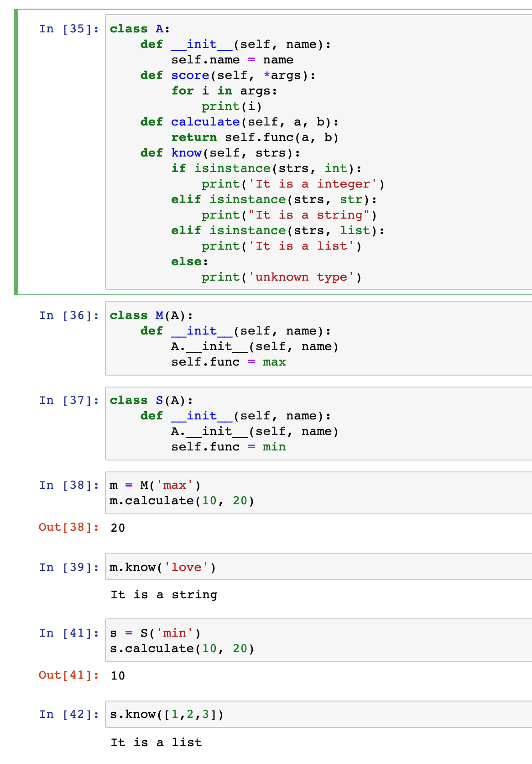Click the cell containing s = S('min')
The width and height of the screenshot is (532, 764).
coord(318,640)
